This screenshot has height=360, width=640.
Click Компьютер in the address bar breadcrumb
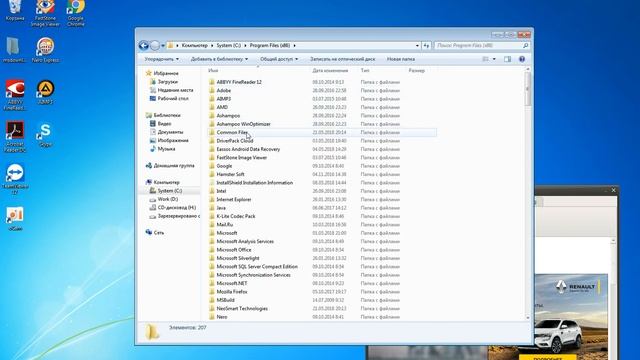195,46
